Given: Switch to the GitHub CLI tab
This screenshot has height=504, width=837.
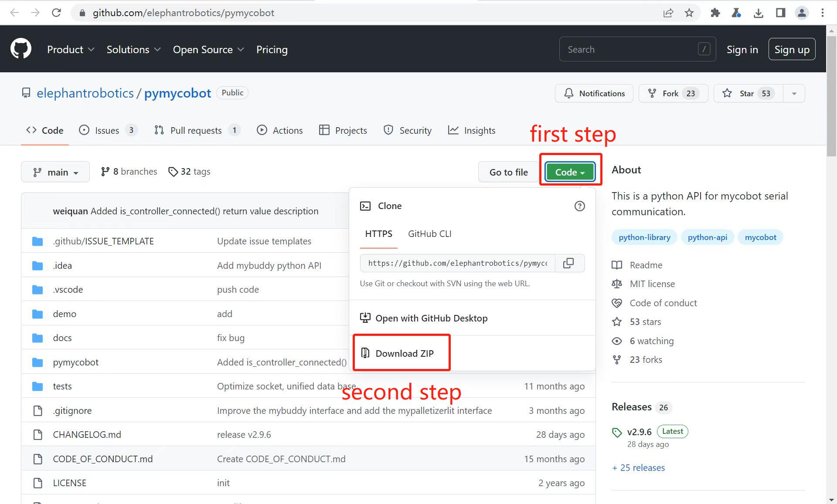Looking at the screenshot, I should click(429, 234).
